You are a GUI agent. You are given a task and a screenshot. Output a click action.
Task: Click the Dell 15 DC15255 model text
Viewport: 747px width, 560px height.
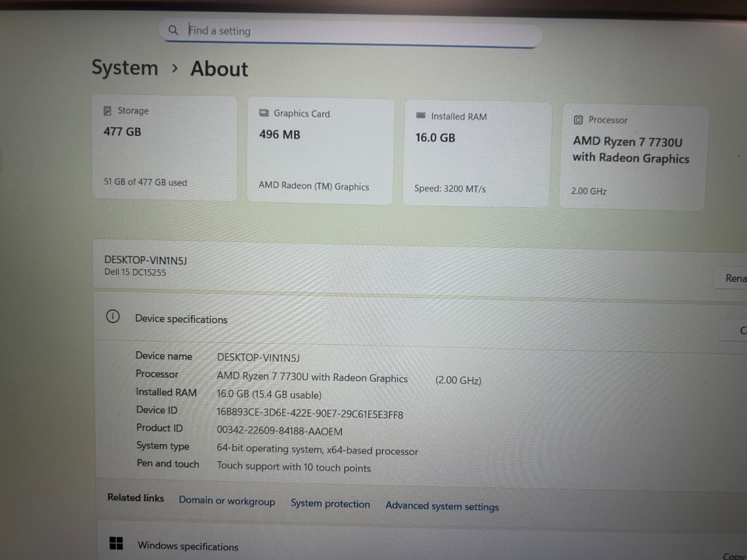(x=135, y=272)
